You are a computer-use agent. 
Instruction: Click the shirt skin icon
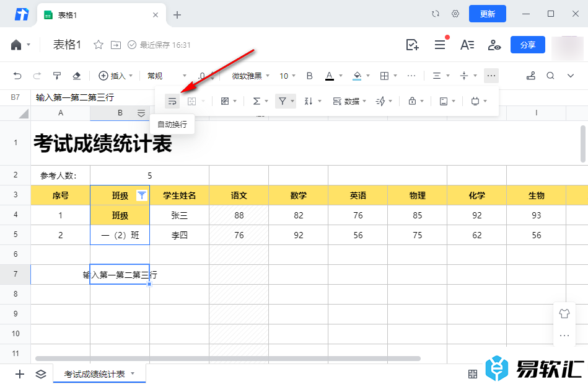[x=564, y=313]
